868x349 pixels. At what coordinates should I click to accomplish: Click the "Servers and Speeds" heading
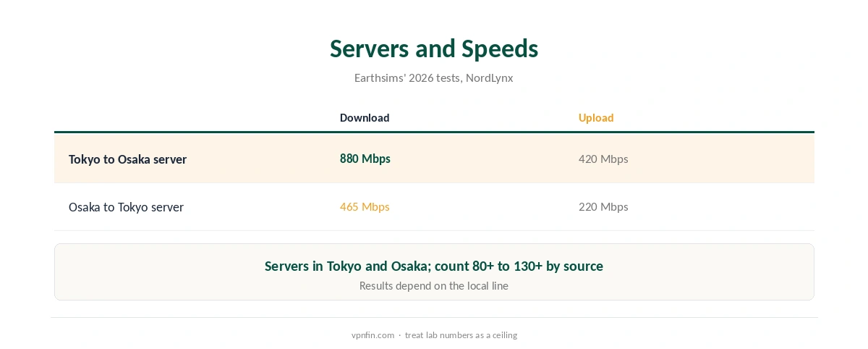tap(434, 49)
